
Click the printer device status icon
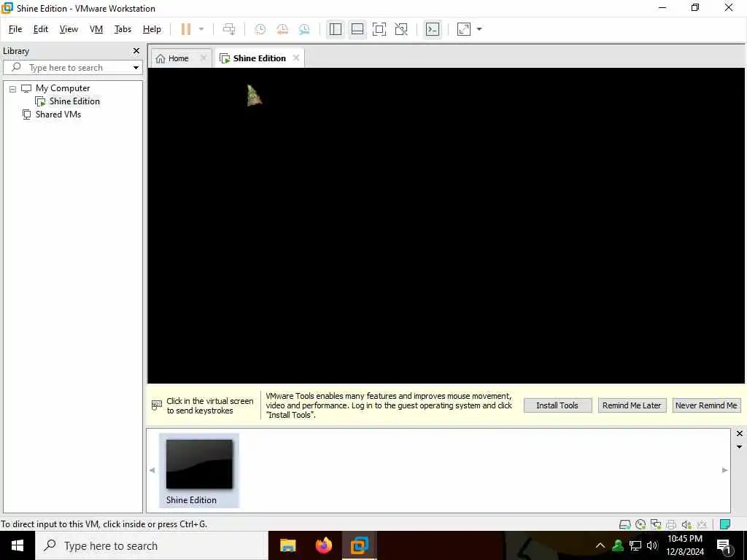[x=671, y=524]
